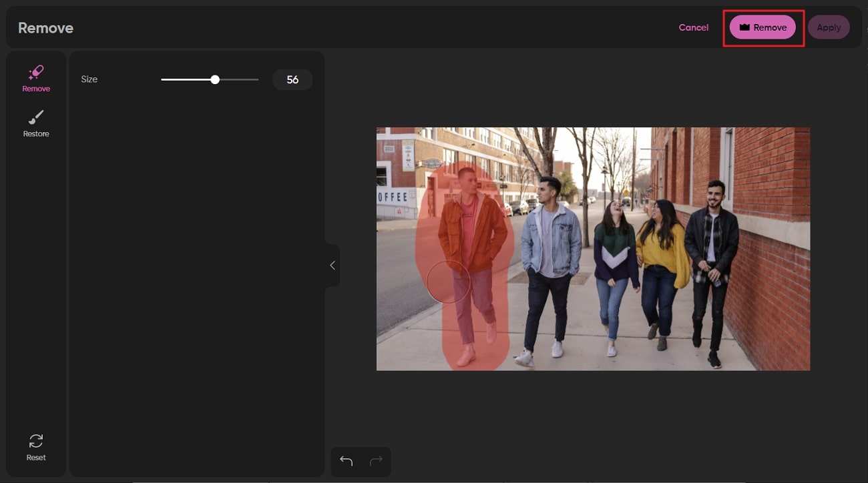
Task: Click the Remove title in the header
Action: (45, 28)
